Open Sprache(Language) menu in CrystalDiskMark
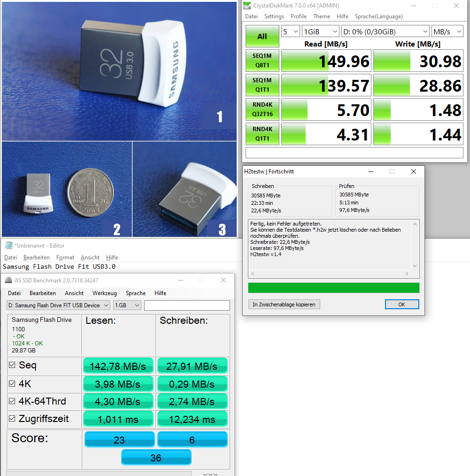 (378, 16)
